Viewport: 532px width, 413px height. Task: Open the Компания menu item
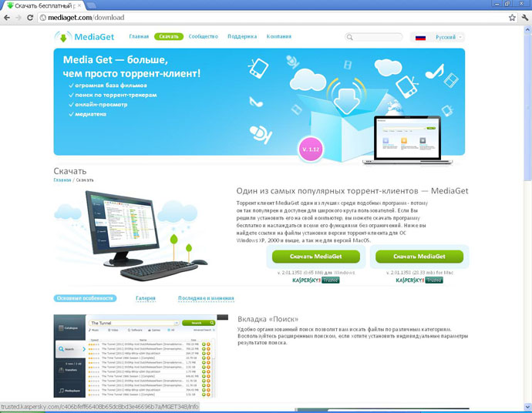tap(278, 36)
